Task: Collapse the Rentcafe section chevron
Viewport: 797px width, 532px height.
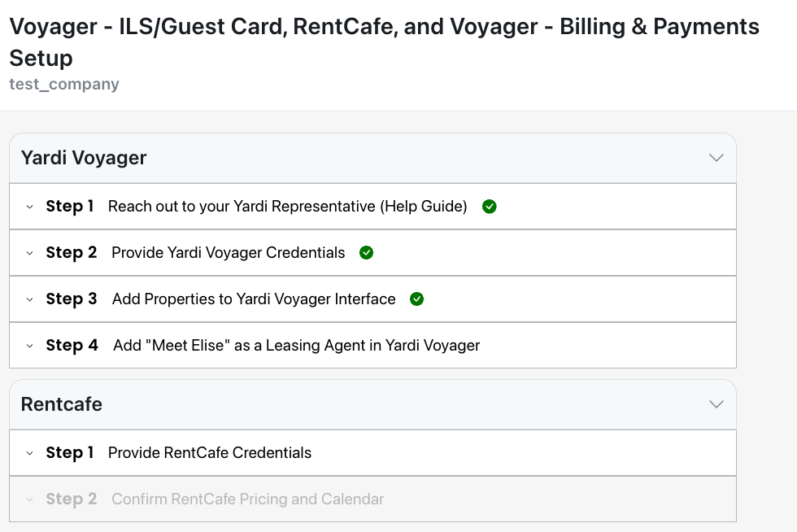Action: [716, 404]
